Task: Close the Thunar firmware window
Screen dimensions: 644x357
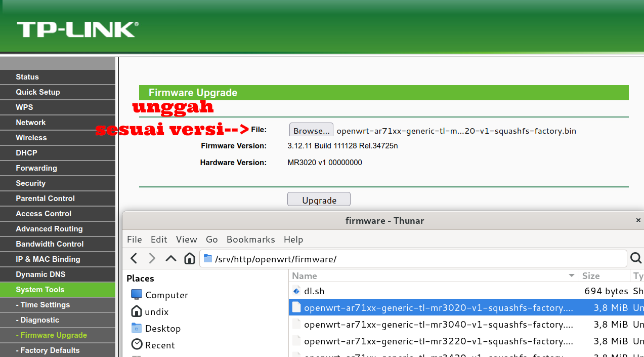Action: (x=638, y=220)
